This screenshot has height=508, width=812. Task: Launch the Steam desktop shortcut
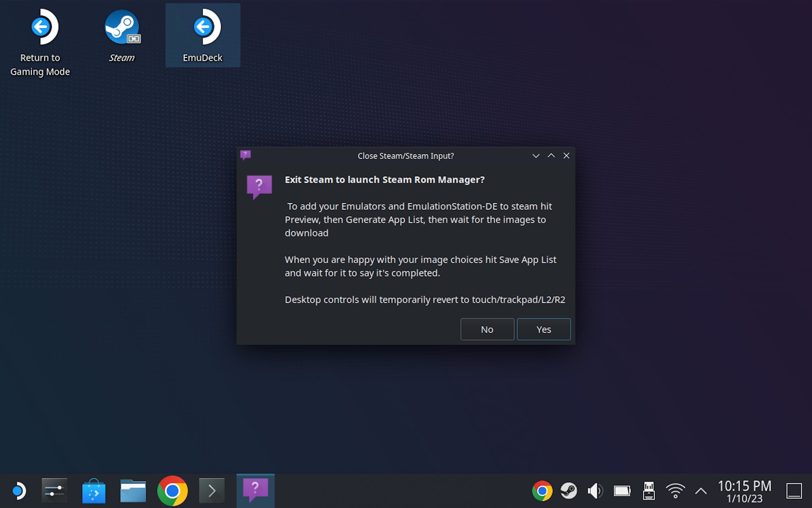click(122, 36)
